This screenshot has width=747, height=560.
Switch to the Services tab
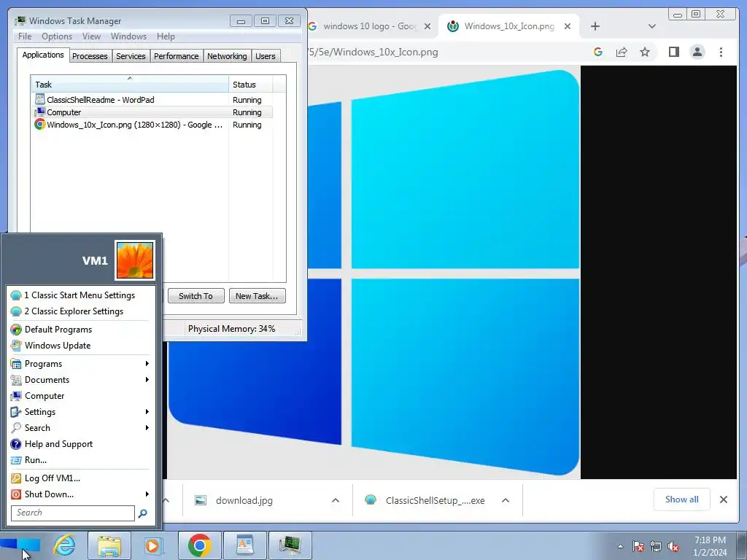pyautogui.click(x=131, y=56)
